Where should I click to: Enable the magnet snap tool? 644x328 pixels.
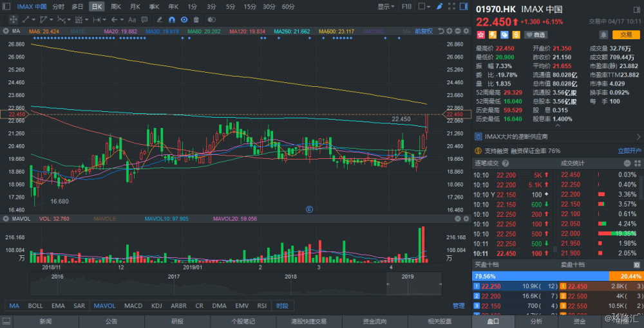click(x=171, y=19)
